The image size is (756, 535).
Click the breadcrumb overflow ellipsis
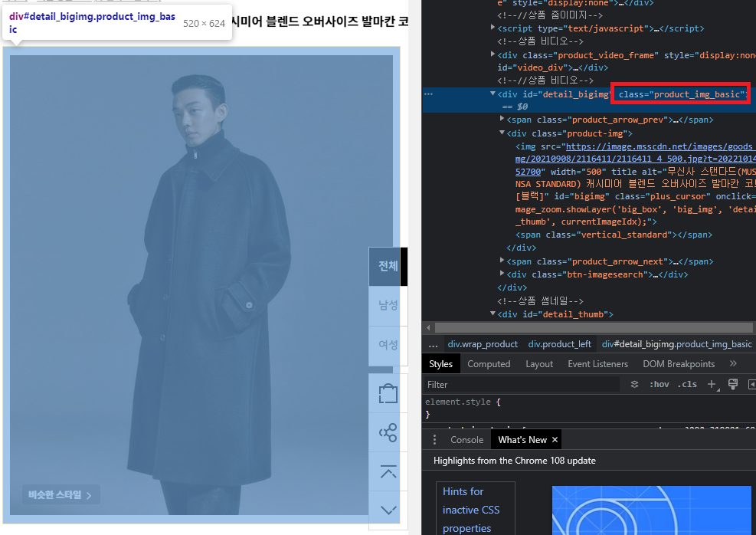[433, 344]
